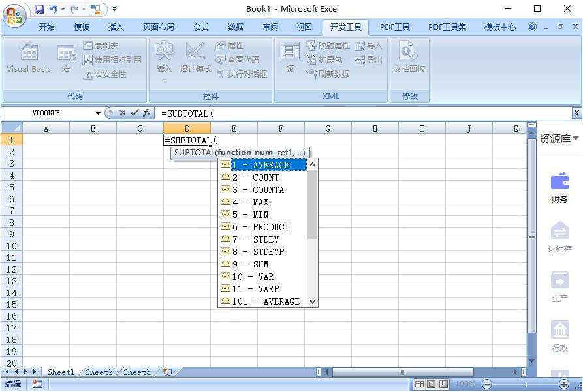Open the PDF工具 tab
The image size is (583, 392).
395,27
